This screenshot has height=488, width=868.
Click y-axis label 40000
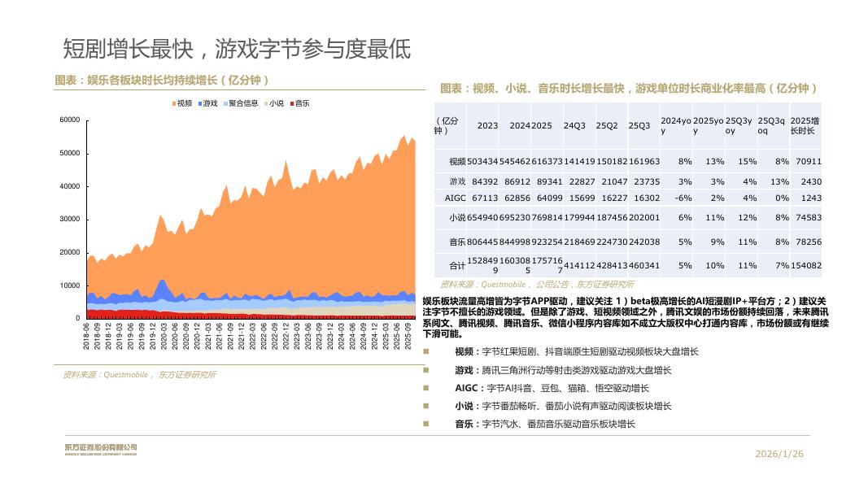(x=70, y=186)
